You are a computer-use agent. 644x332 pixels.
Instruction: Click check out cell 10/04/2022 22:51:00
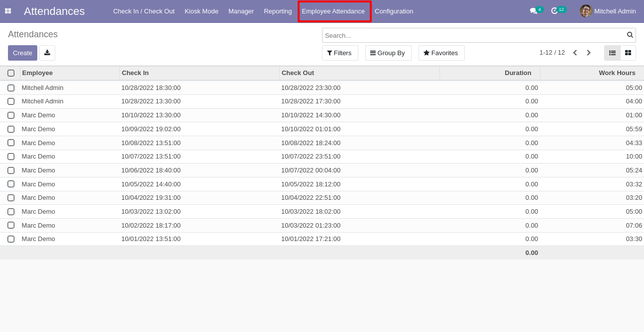tap(311, 198)
